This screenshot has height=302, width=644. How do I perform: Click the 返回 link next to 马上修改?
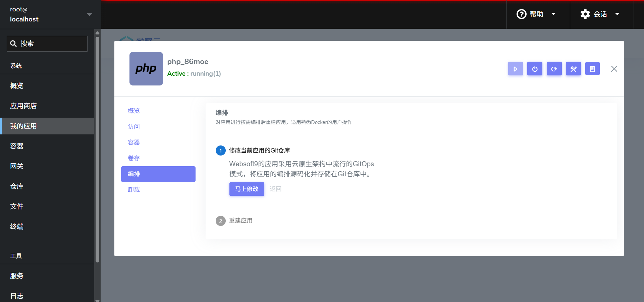(275, 189)
